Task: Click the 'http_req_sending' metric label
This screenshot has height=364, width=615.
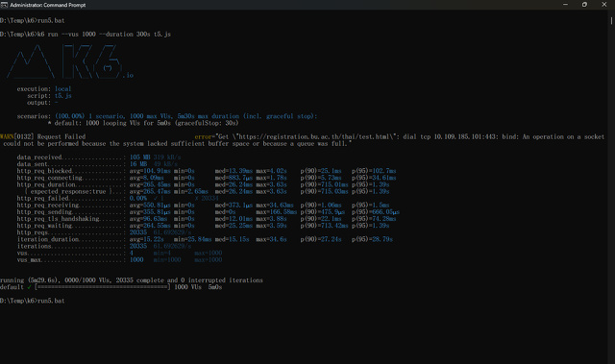Action: pos(44,212)
